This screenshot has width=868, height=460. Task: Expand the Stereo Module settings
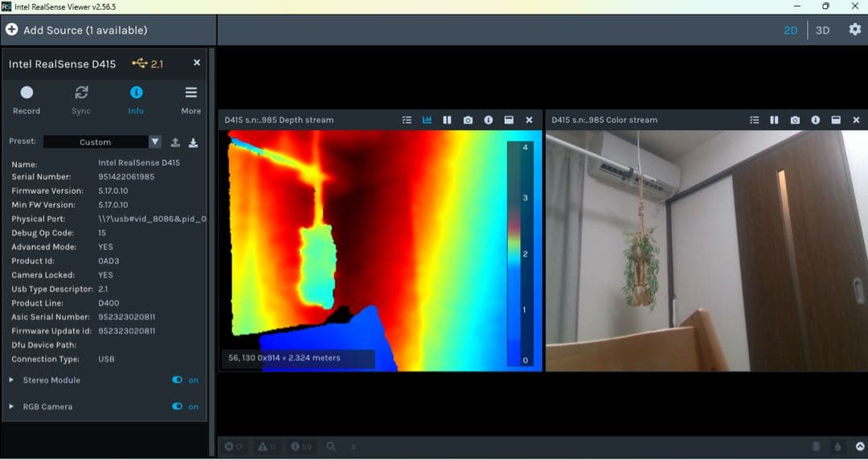(12, 380)
